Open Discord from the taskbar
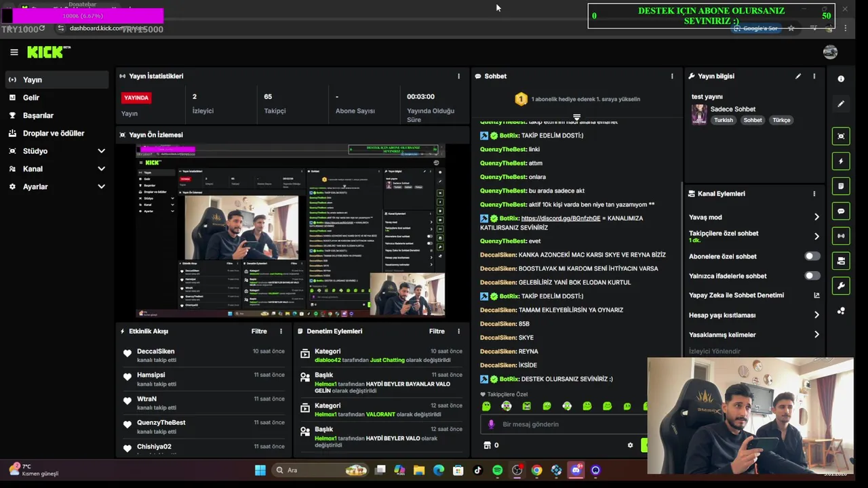The width and height of the screenshot is (868, 488). [x=576, y=470]
